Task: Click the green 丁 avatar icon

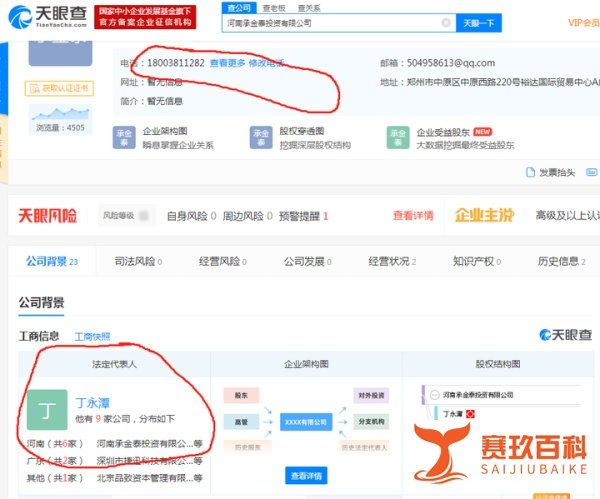Action: pos(47,410)
